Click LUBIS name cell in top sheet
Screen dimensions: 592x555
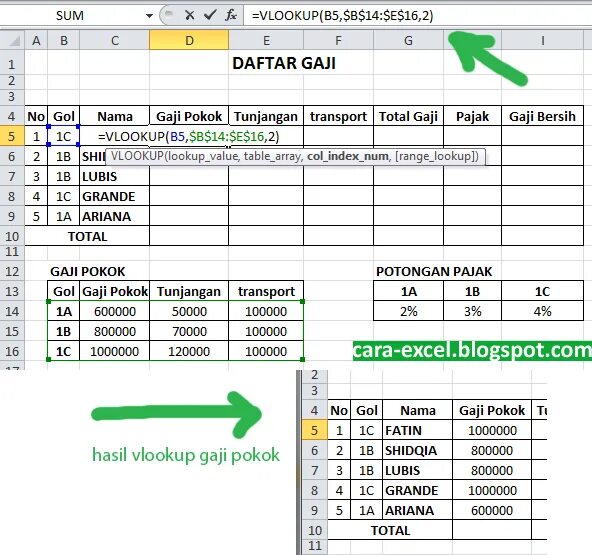(115, 176)
